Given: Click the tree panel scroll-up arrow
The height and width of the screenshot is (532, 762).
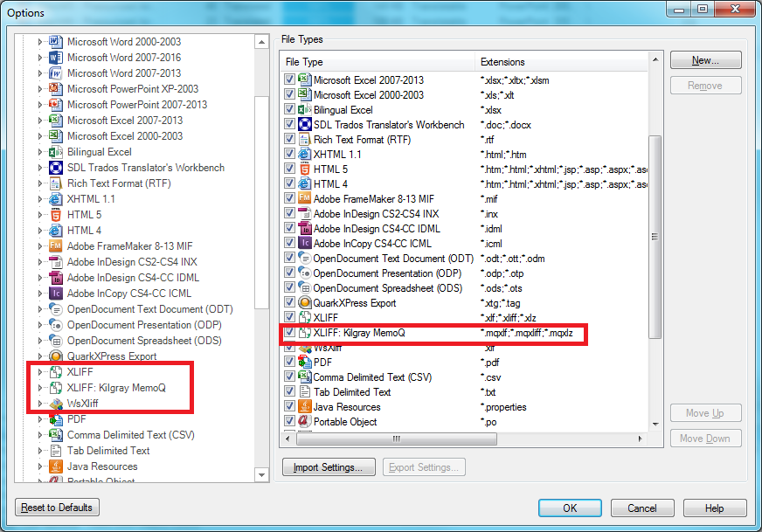Looking at the screenshot, I should 261,42.
